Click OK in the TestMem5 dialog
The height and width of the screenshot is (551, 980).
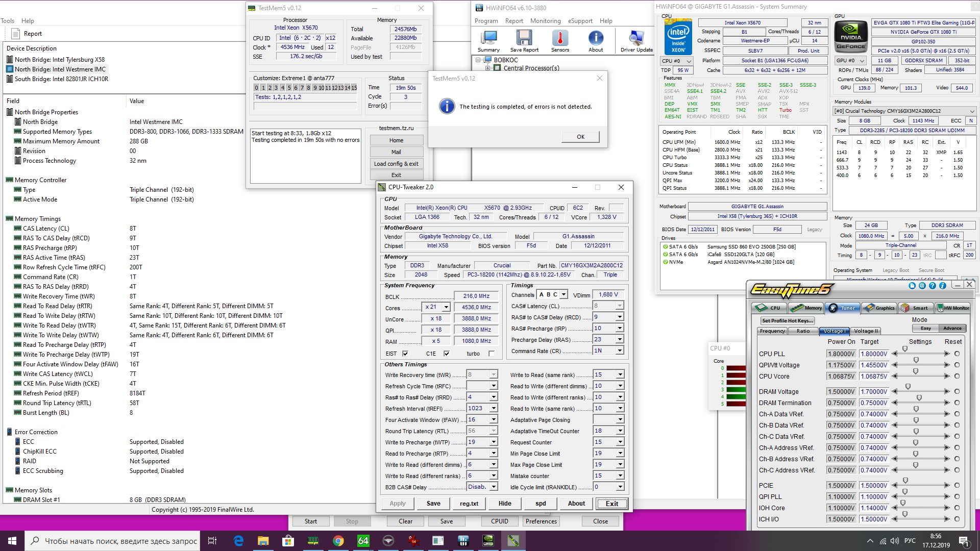coord(580,137)
